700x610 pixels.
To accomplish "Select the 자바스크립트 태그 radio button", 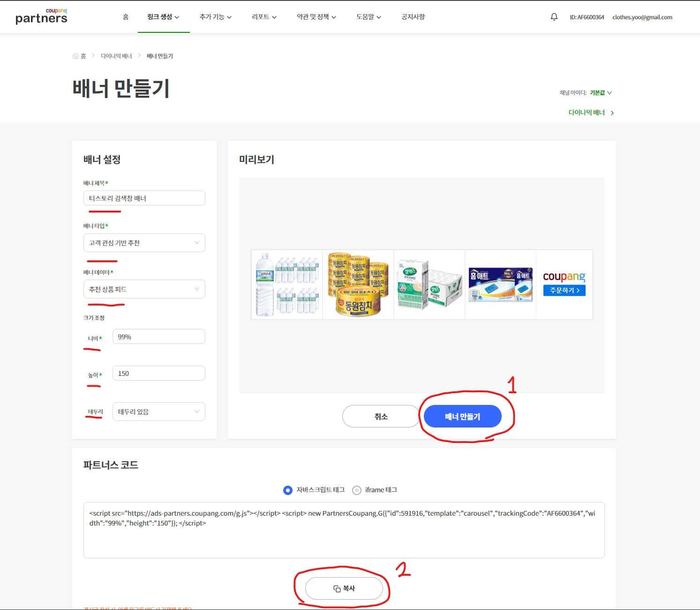I will click(x=288, y=490).
